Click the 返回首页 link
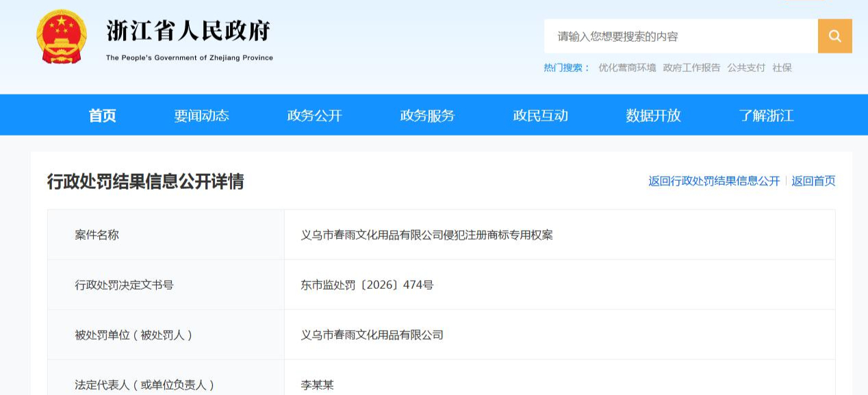The image size is (868, 395). coord(813,181)
